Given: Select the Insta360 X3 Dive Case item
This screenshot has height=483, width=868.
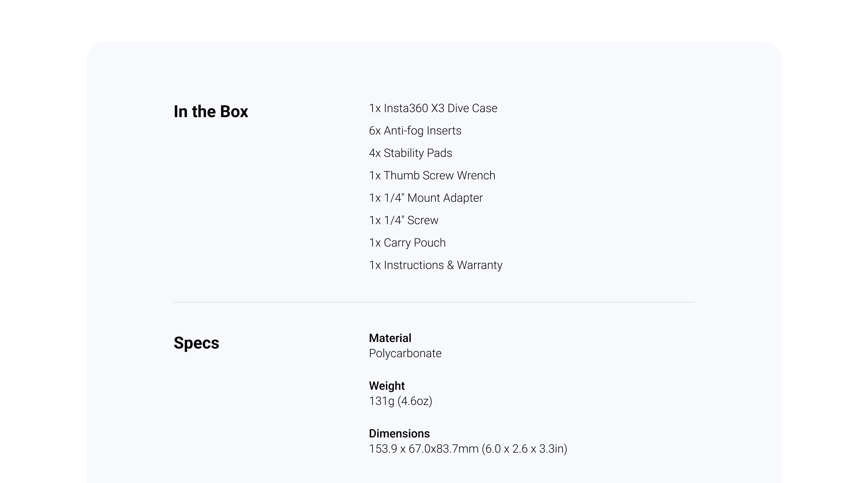Looking at the screenshot, I should coord(433,108).
